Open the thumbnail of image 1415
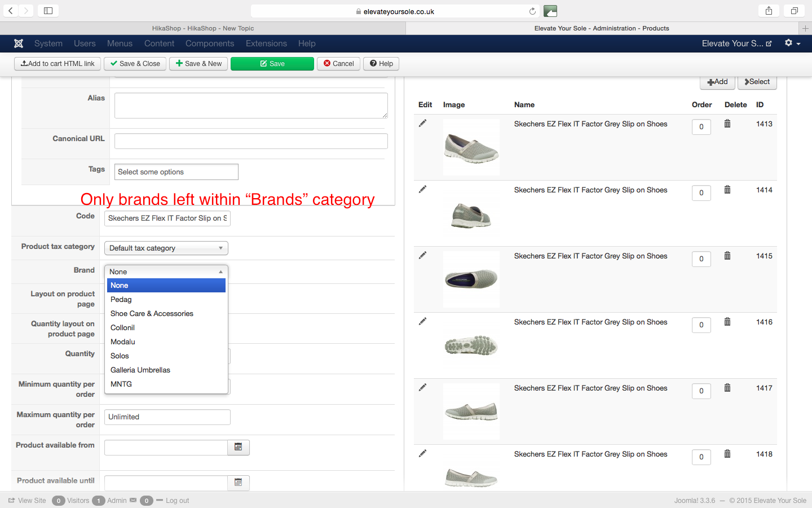This screenshot has height=508, width=812. pyautogui.click(x=471, y=279)
